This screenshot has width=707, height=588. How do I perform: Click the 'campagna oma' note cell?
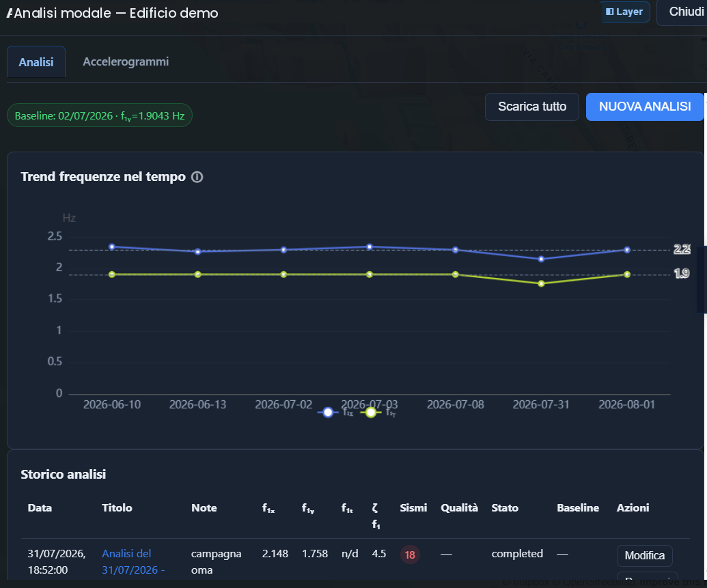216,562
